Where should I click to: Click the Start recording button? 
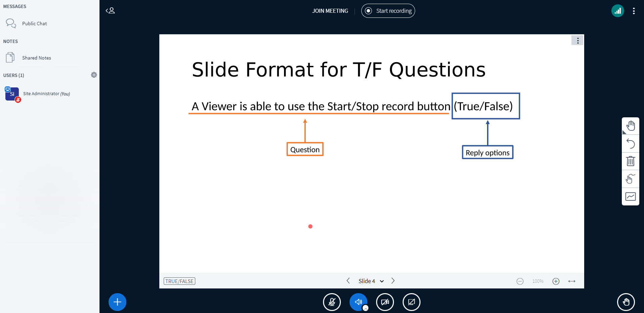click(388, 11)
